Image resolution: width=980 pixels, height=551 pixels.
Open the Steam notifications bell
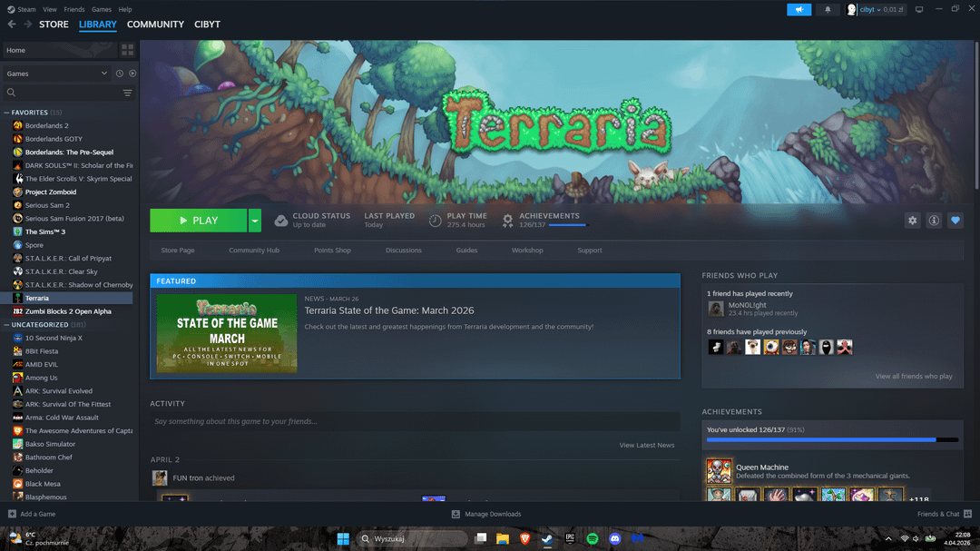point(827,10)
